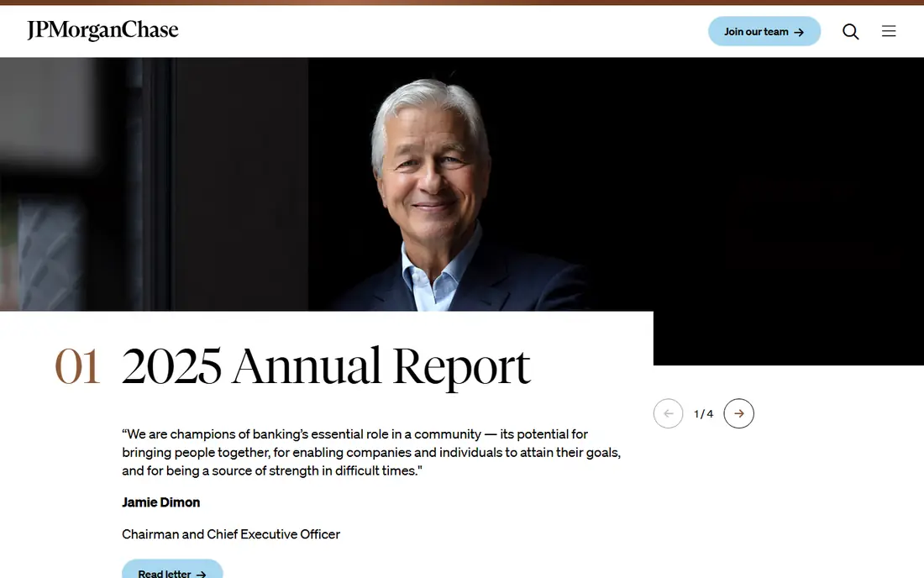Click the 2025 Annual Report heading
This screenshot has height=578, width=924.
point(326,366)
